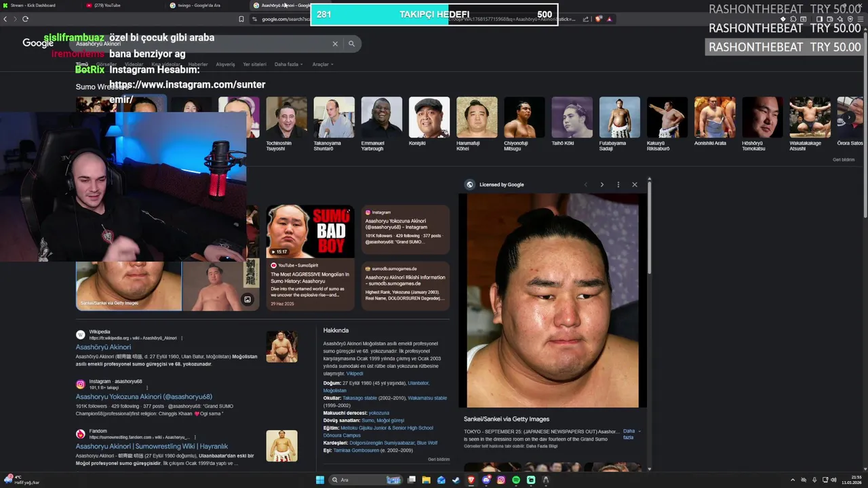
Task: Reload the page in the browser
Action: [x=25, y=19]
